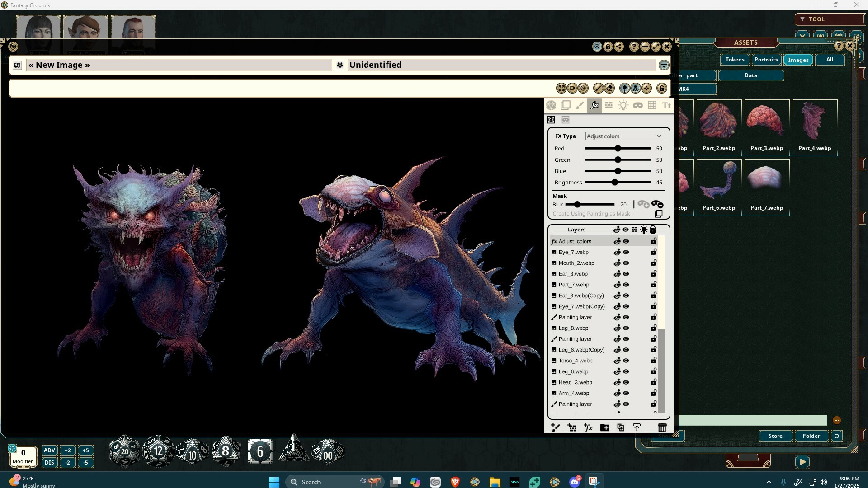
Task: Click the Store button
Action: [x=775, y=436]
